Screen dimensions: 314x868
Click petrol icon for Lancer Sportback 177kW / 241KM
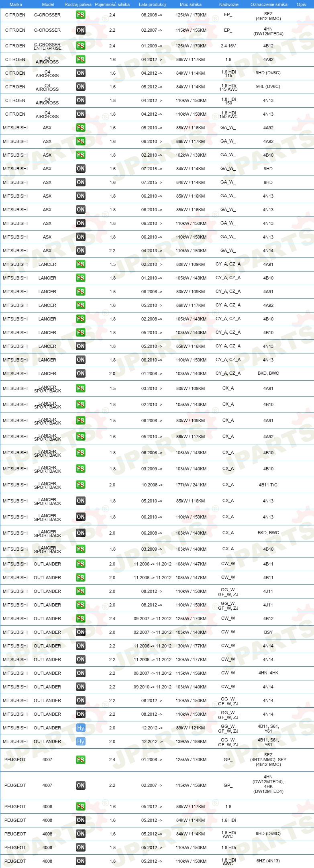point(81,485)
